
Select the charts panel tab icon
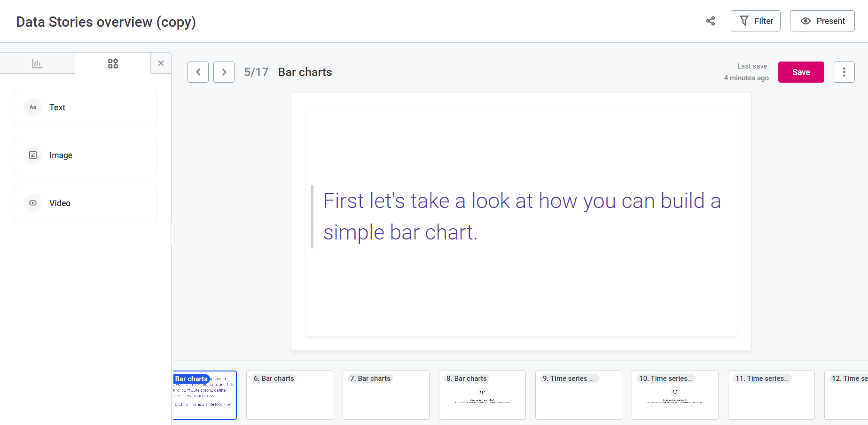[38, 62]
